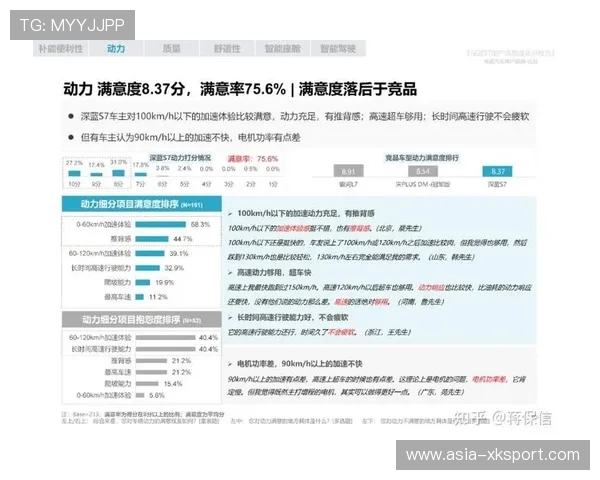Select 长时间高速行驶能力 label in the complaint list
Image resolution: width=600 pixels, height=480 pixels.
coord(101,349)
